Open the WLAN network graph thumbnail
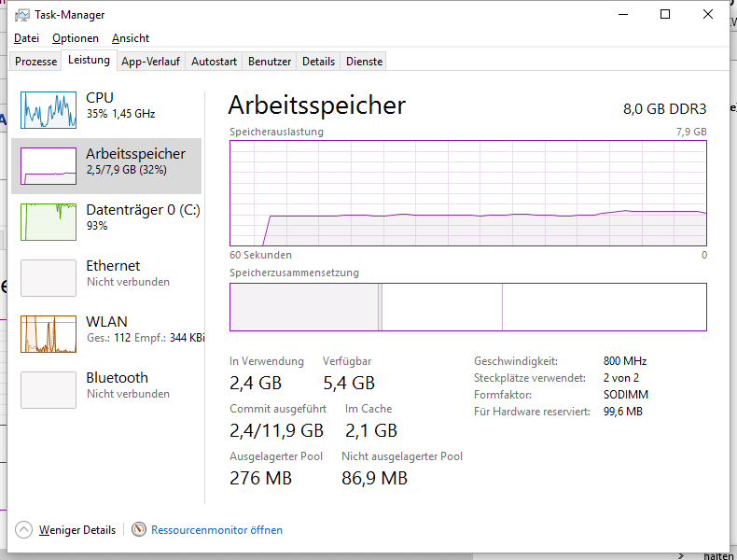 coord(49,334)
